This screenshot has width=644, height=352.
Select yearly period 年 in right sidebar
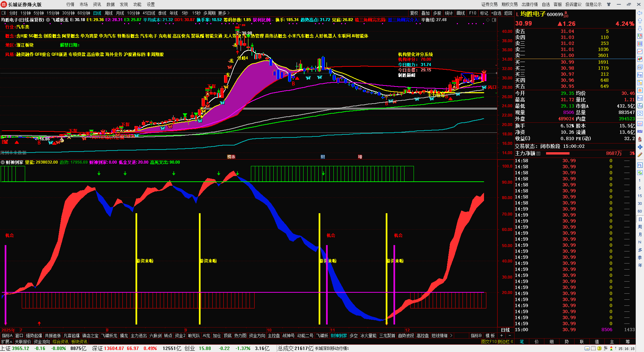640,265
